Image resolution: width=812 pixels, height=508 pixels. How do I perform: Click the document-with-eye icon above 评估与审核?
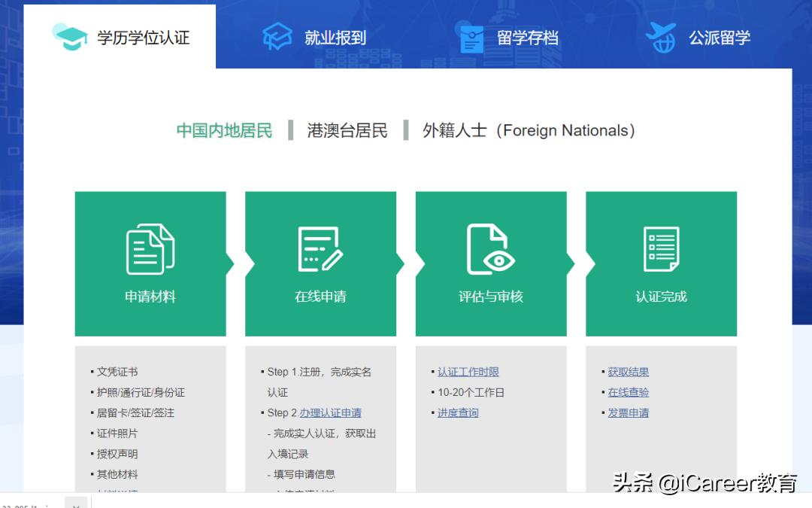(x=490, y=249)
